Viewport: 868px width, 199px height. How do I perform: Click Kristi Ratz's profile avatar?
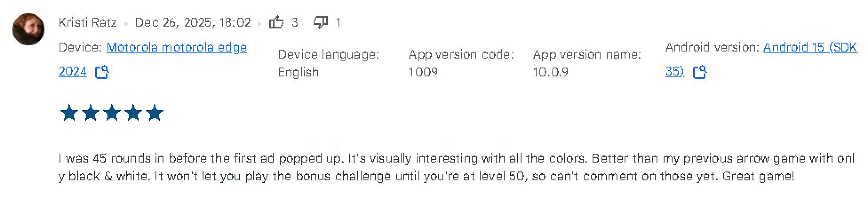click(x=28, y=29)
